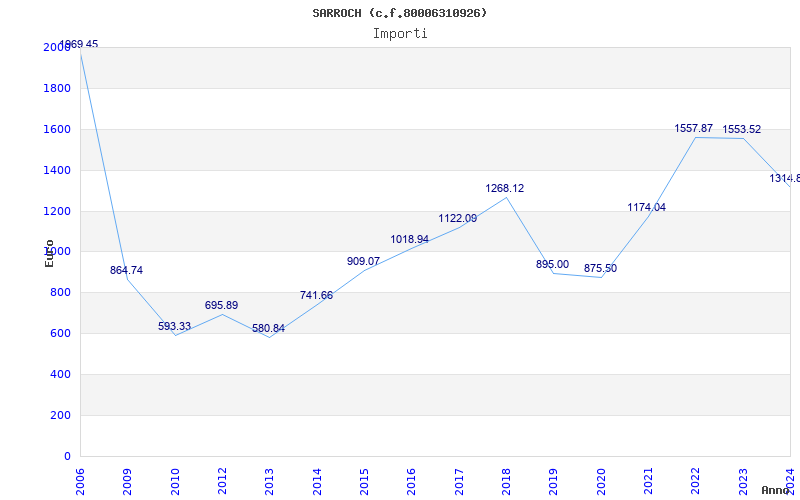Click the y-axis value 1200
The width and height of the screenshot is (800, 500).
[57, 211]
